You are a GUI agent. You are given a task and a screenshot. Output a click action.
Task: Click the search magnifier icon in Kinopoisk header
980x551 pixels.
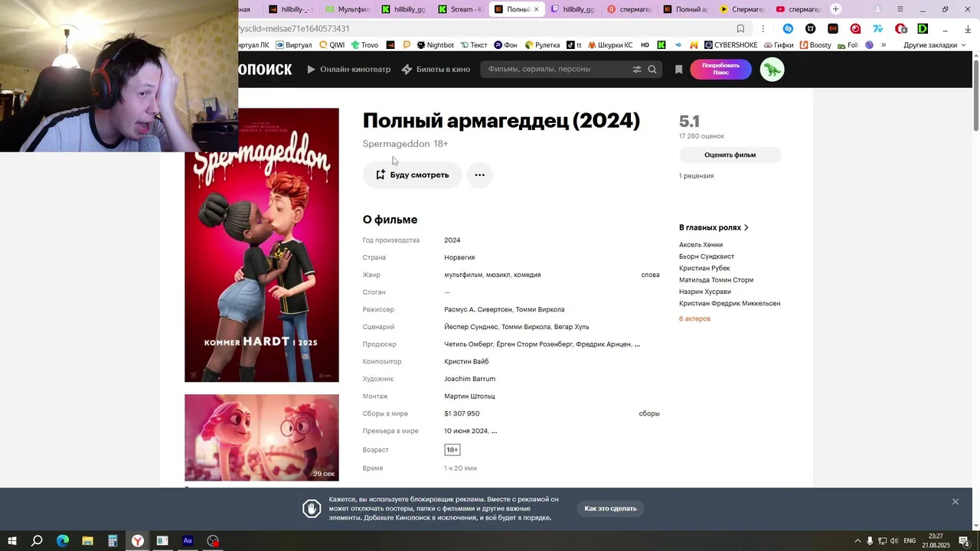click(x=652, y=69)
